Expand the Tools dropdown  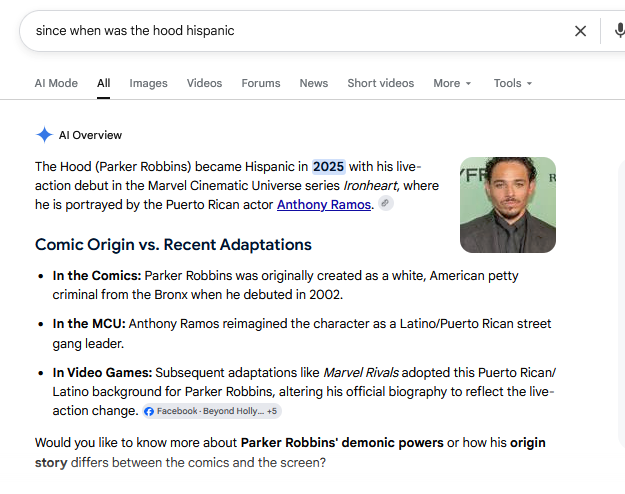(513, 83)
